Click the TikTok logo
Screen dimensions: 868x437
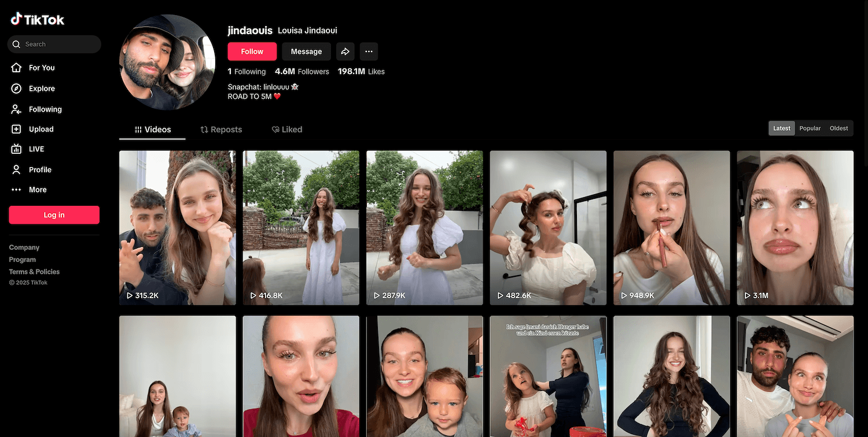click(38, 20)
